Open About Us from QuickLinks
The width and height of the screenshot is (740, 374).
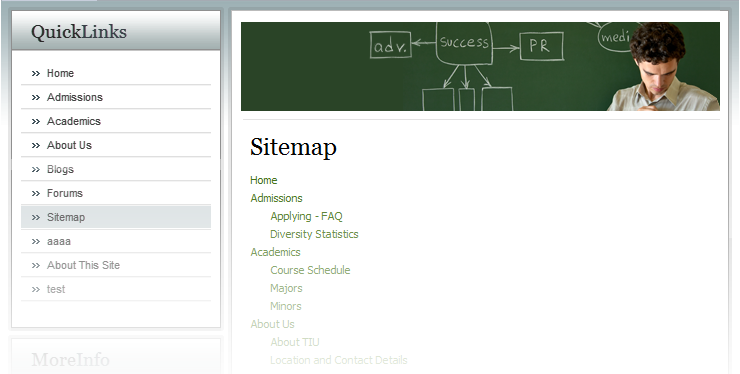click(x=116, y=145)
